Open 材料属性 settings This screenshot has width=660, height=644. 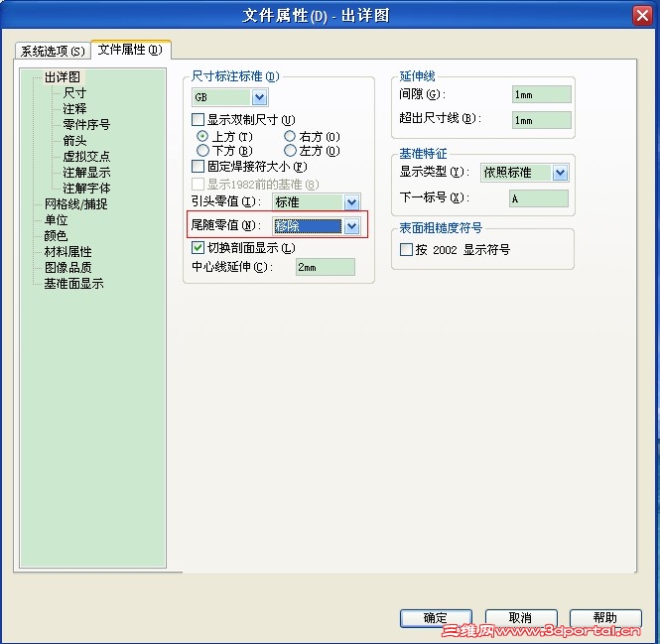coord(67,252)
